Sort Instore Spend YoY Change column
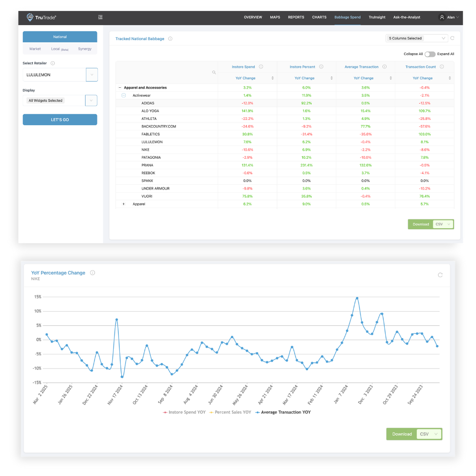 pyautogui.click(x=273, y=78)
